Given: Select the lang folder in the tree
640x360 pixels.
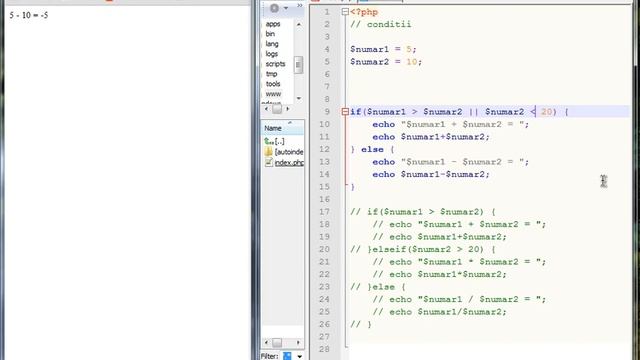Looking at the screenshot, I should (x=272, y=44).
